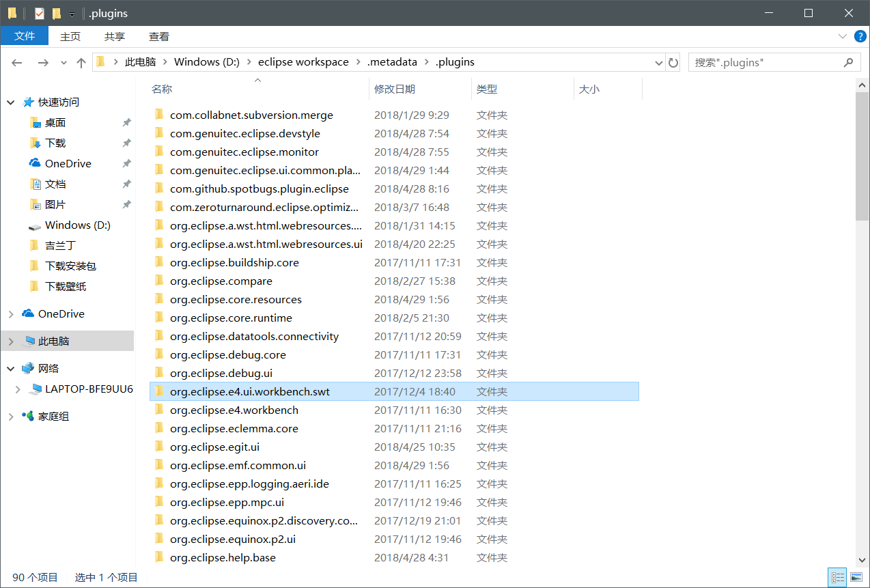Switch to details view layout
The height and width of the screenshot is (588, 870).
pos(837,578)
